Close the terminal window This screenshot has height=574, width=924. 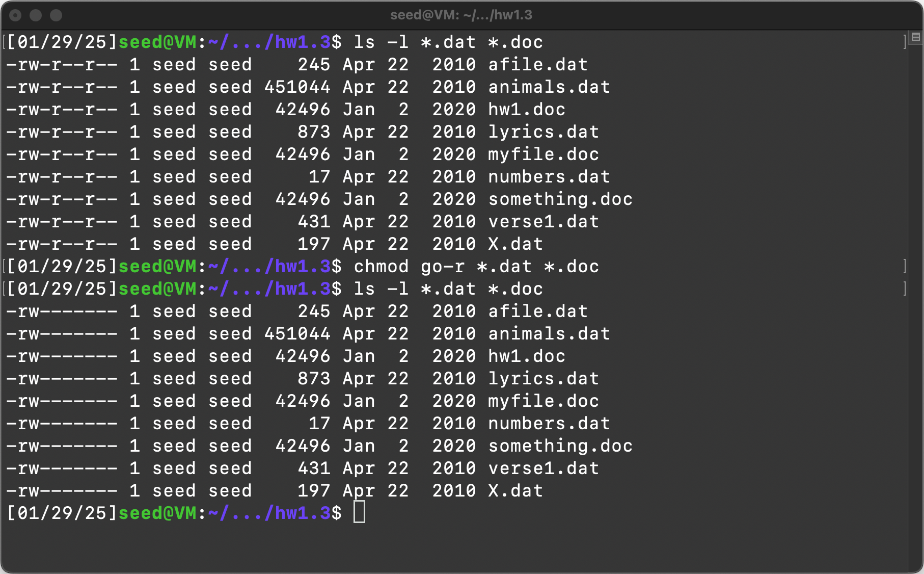pyautogui.click(x=16, y=15)
